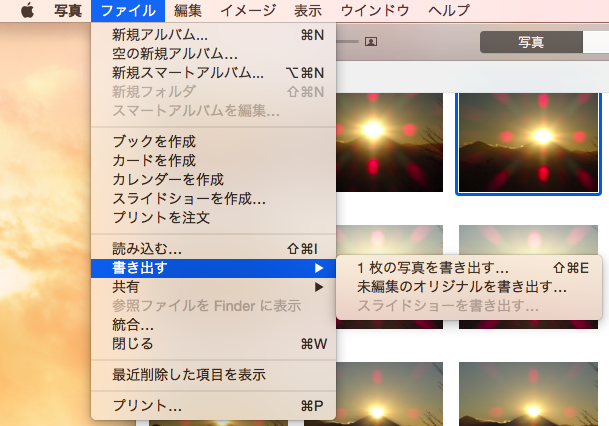Screen dimensions: 609x426
Task: Choose 最近削除した項目を表示 menu item
Action: click(x=213, y=375)
